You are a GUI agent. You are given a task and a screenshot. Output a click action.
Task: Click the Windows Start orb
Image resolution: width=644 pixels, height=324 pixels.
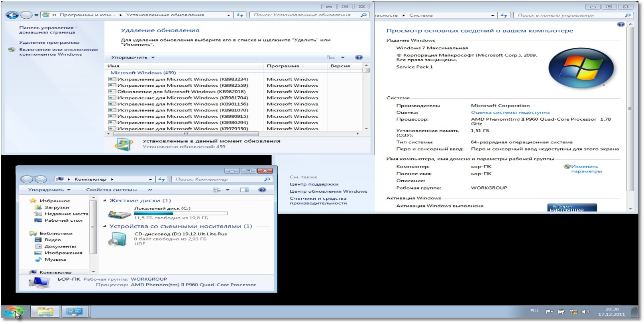coord(14,311)
